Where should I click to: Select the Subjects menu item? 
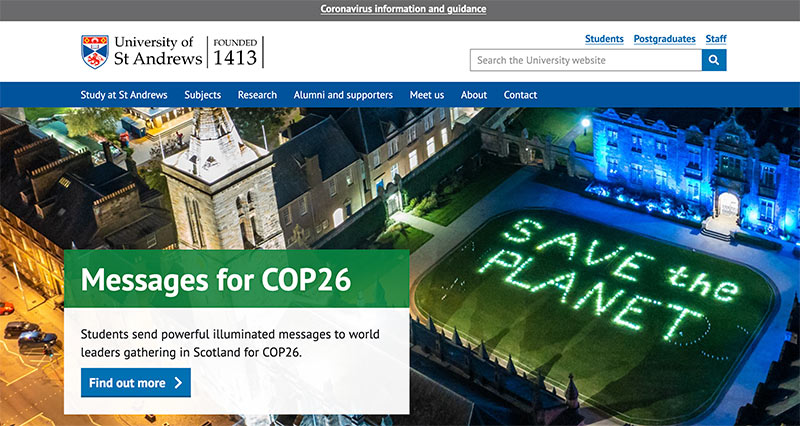[x=203, y=95]
